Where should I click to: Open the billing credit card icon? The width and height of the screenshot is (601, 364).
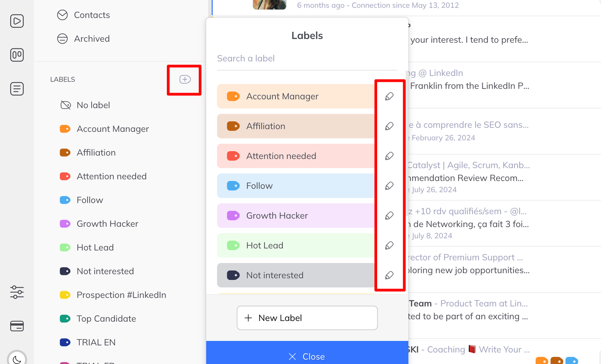17,326
